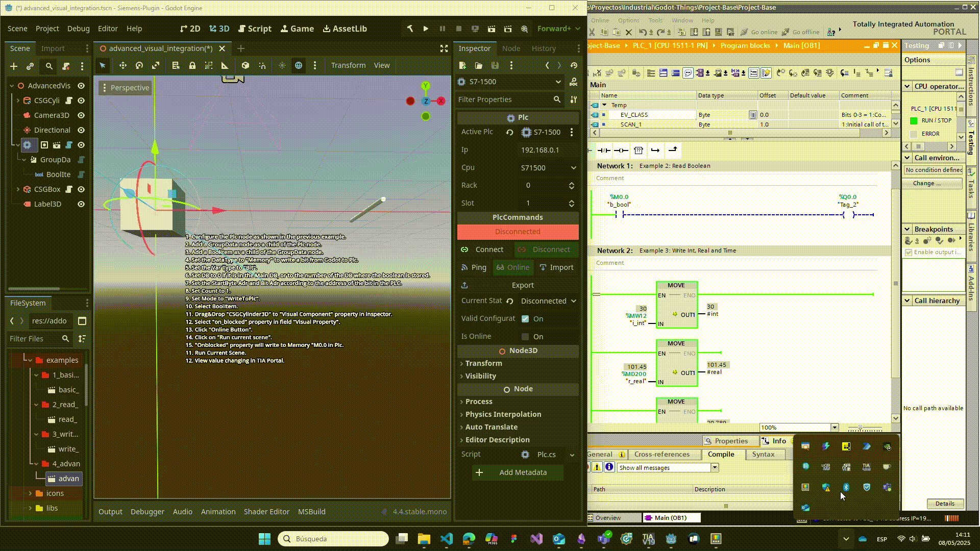Toggle the Is Online checkbox
This screenshot has height=551, width=980.
(525, 337)
